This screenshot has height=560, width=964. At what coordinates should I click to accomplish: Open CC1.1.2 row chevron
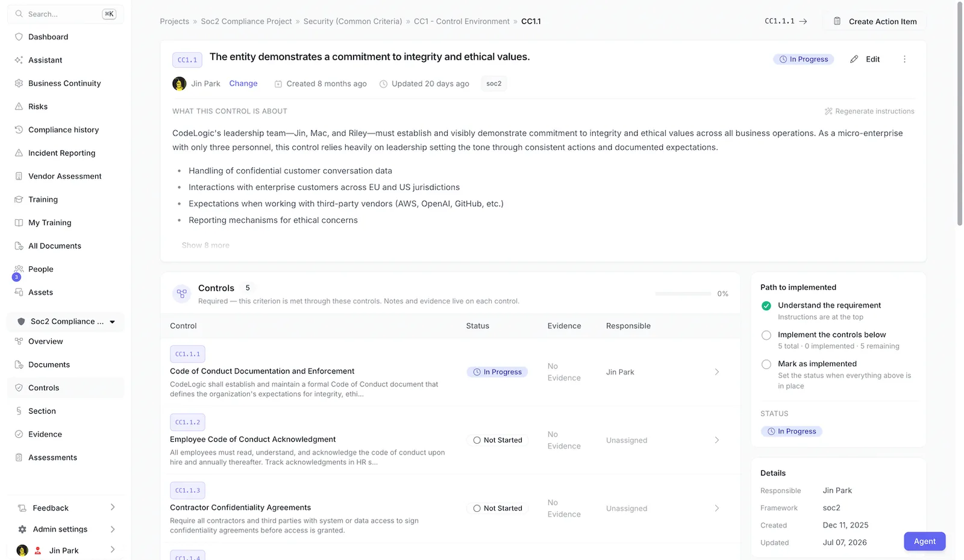tap(717, 440)
